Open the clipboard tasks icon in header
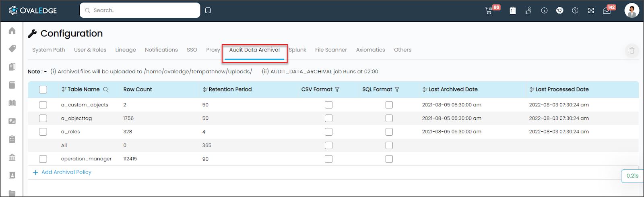Screen dimensions: 644x197 (513, 10)
